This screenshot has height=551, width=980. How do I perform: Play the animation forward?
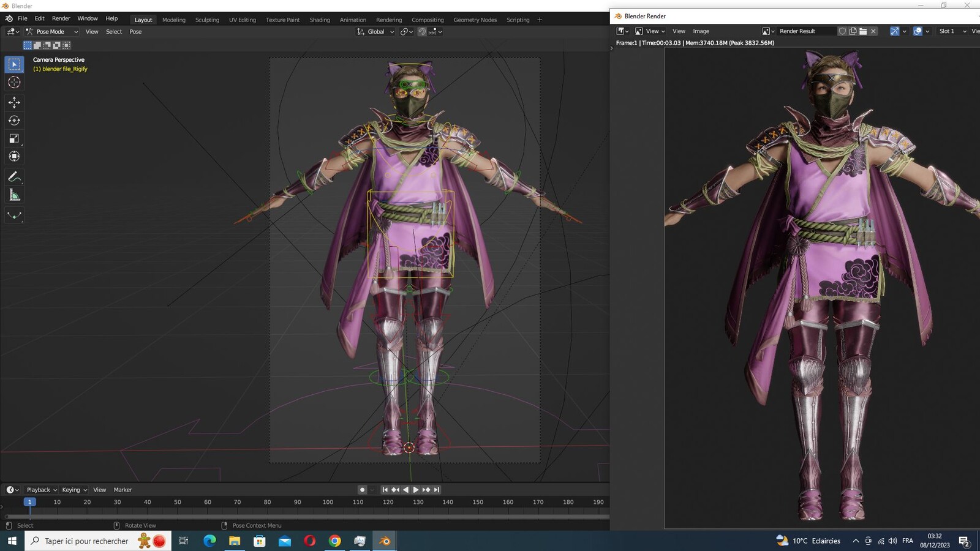tap(416, 490)
